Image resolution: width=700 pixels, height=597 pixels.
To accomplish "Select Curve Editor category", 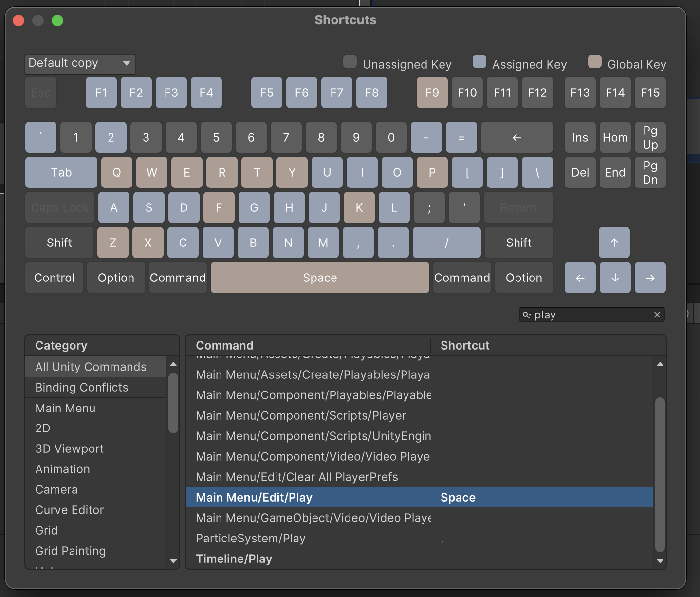I will [x=96, y=510].
